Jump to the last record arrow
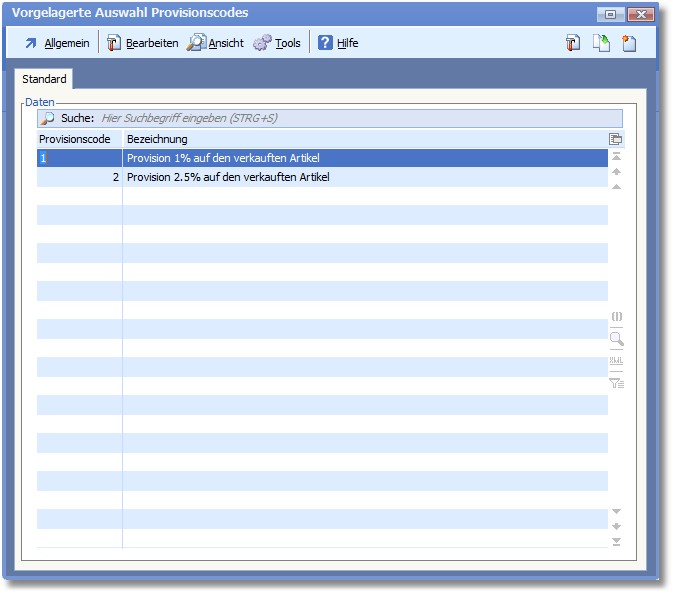 click(617, 542)
